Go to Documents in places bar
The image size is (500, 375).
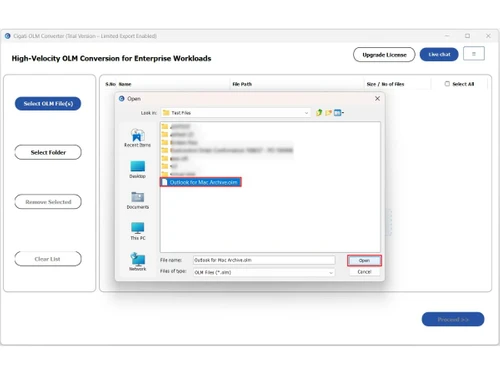pyautogui.click(x=137, y=200)
